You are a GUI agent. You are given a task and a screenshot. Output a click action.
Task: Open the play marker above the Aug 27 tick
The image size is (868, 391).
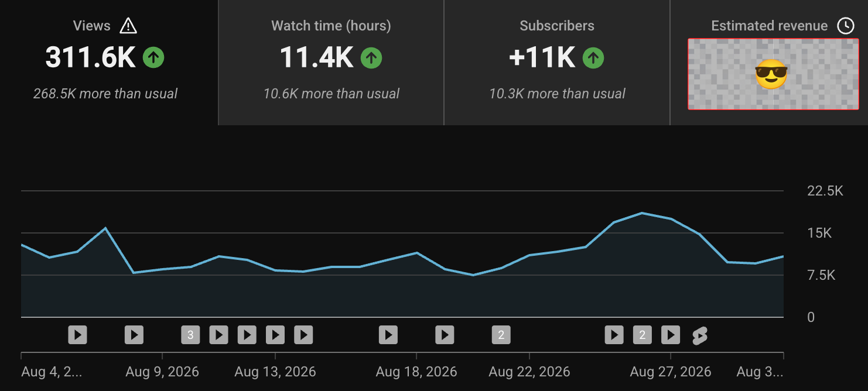pyautogui.click(x=671, y=335)
